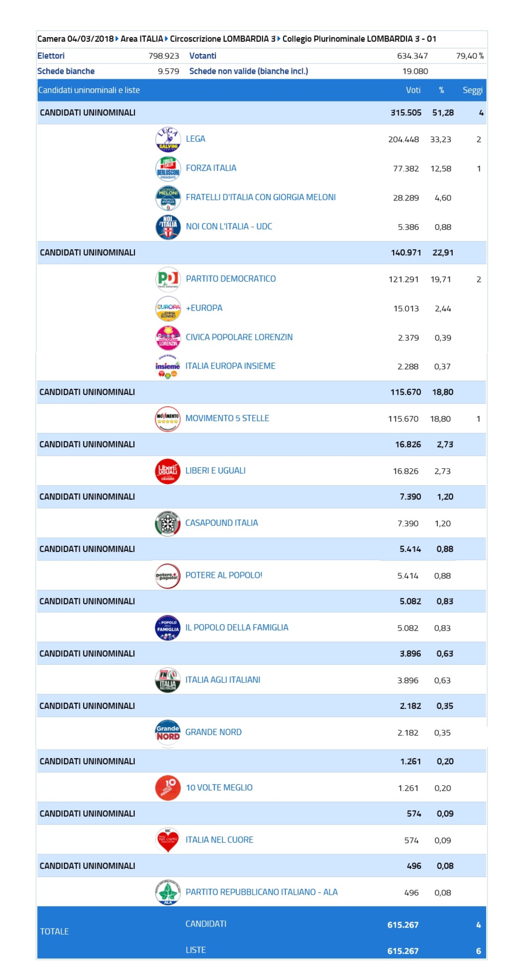Open the NOI CON L'ITALIA - UDC link
The height and width of the screenshot is (980, 523).
(x=229, y=226)
